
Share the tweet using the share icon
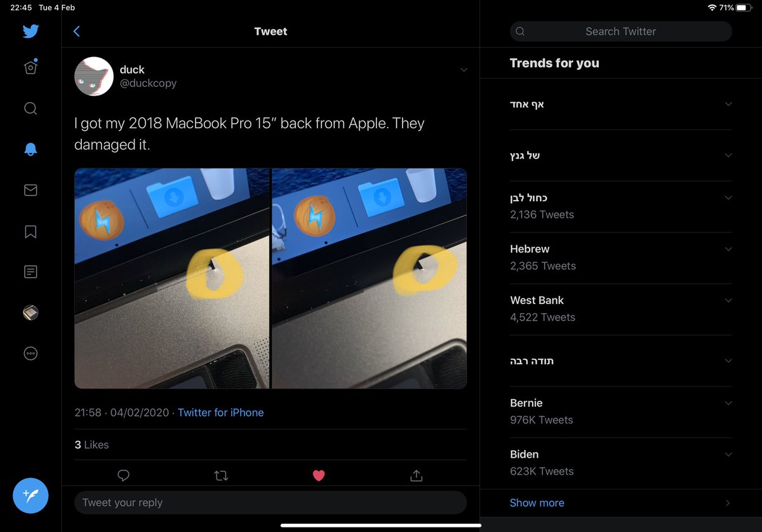(x=417, y=475)
